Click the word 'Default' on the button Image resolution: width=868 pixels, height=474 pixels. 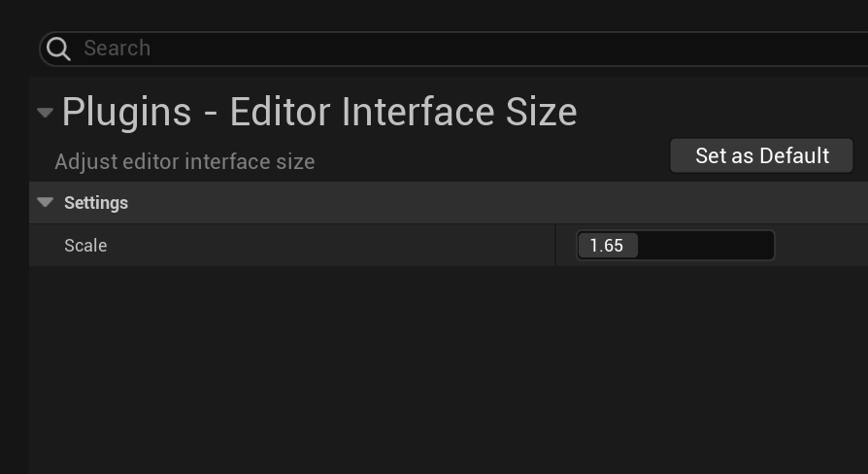click(794, 155)
